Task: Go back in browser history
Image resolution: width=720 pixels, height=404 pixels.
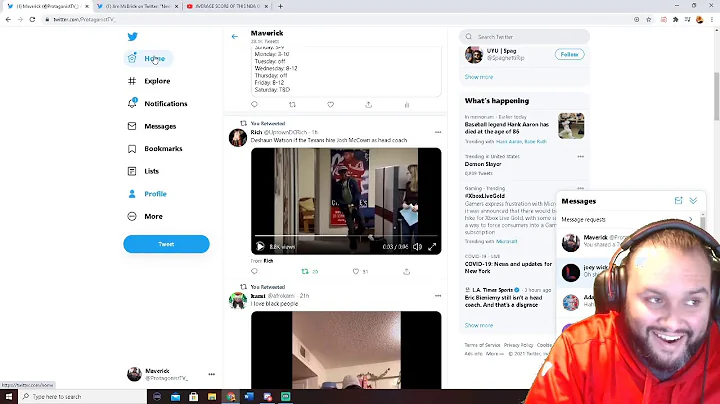Action: coord(8,19)
